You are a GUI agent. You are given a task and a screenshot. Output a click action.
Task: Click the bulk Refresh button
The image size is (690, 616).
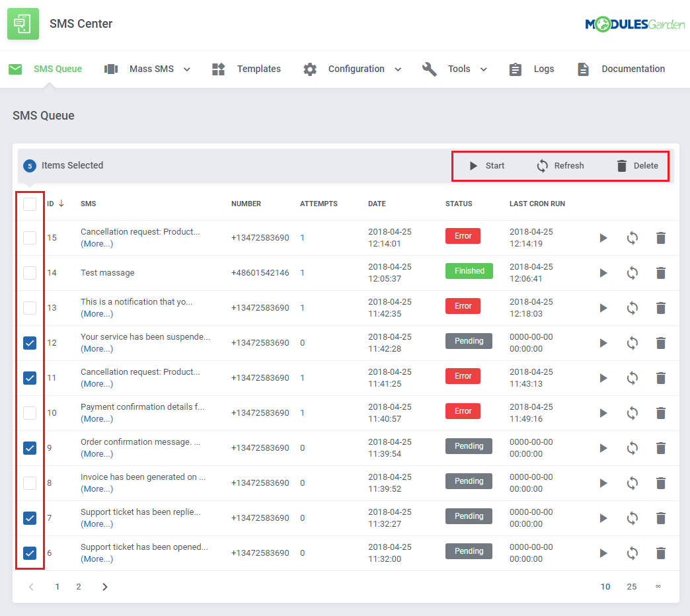[560, 166]
